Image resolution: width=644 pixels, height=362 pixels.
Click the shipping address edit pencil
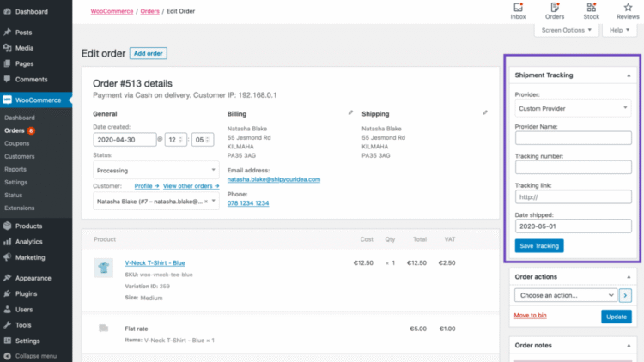click(485, 112)
